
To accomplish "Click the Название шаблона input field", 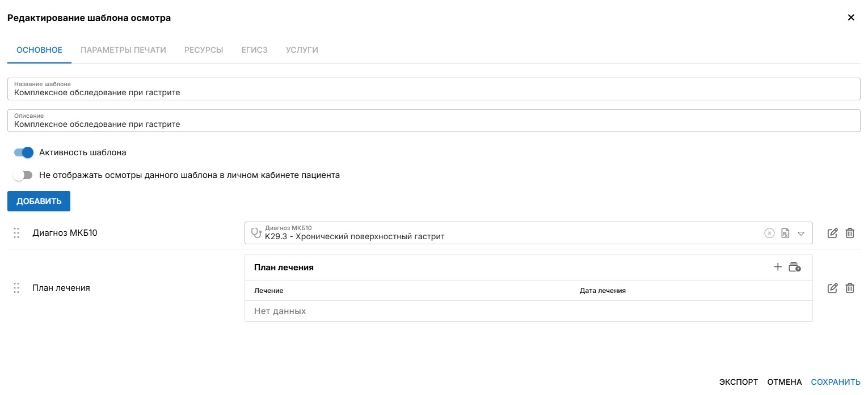I will pyautogui.click(x=433, y=92).
